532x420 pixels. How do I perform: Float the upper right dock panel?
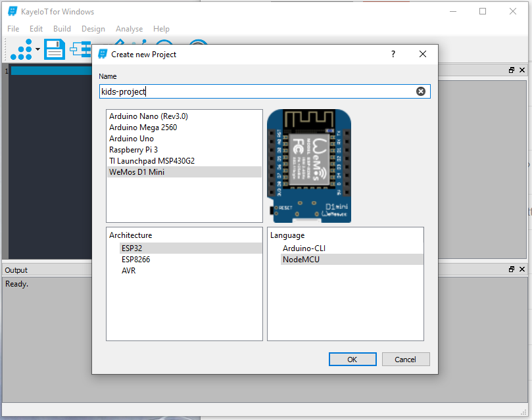point(512,70)
